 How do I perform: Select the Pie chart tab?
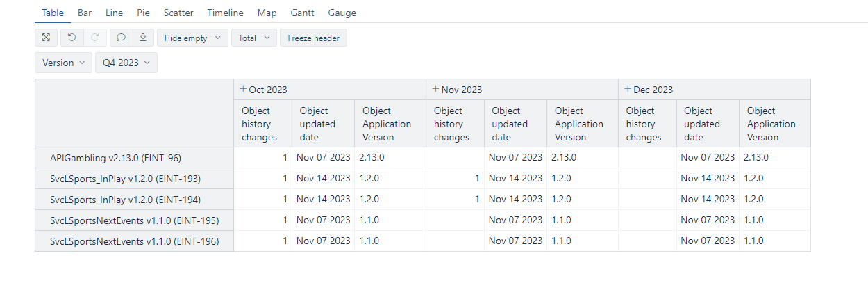[x=144, y=13]
